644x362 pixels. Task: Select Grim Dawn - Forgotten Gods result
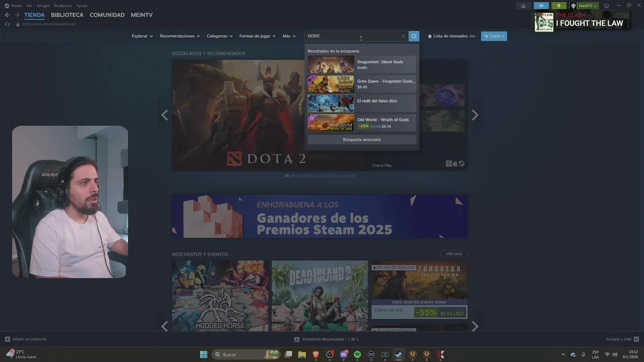(362, 84)
